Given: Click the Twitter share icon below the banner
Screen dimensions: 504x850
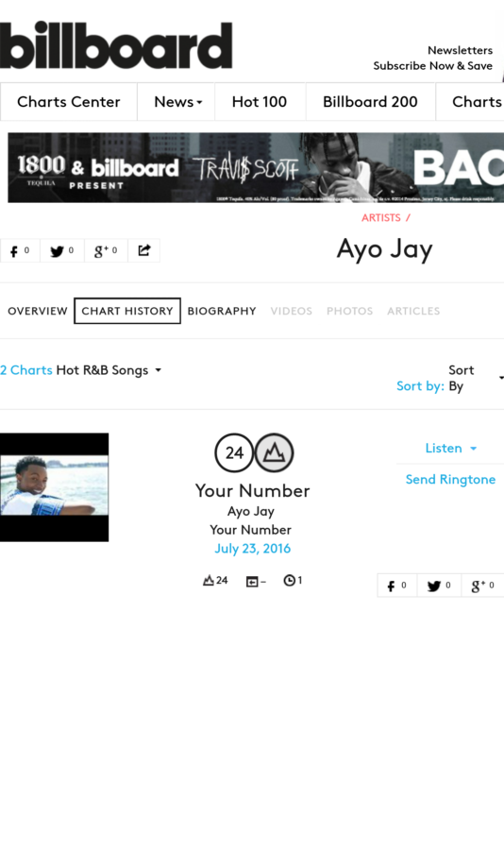Looking at the screenshot, I should pos(61,250).
